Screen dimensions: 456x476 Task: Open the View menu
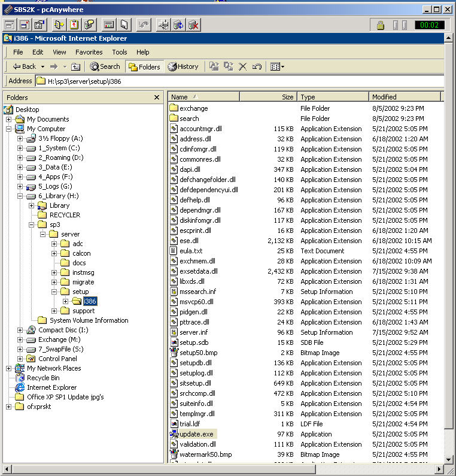[x=59, y=52]
